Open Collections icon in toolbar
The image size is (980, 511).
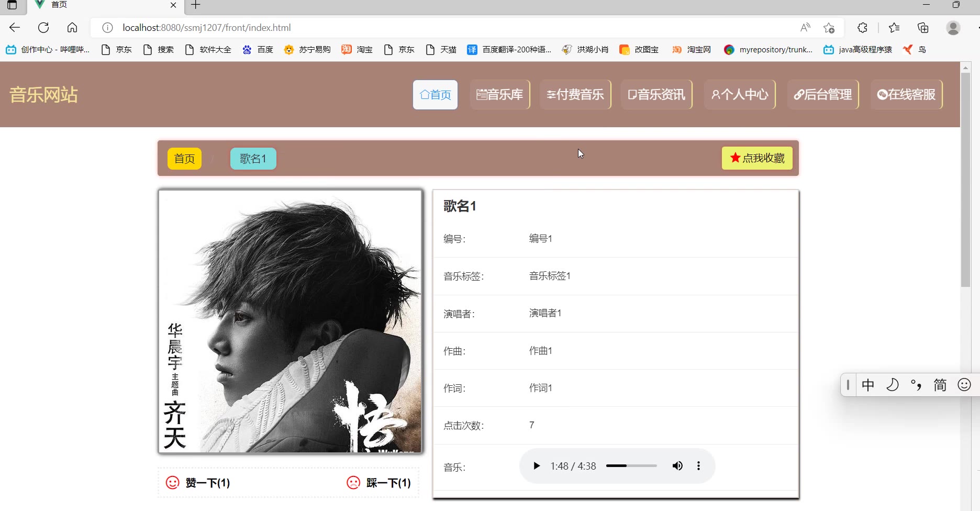tap(923, 28)
